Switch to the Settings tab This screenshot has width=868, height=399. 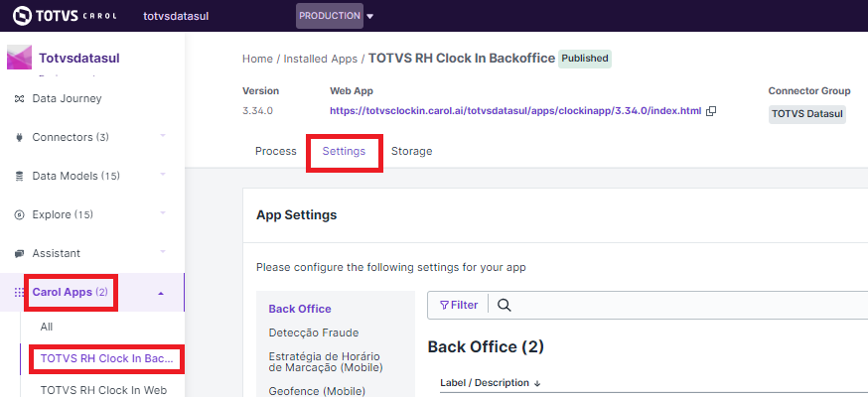coord(344,151)
